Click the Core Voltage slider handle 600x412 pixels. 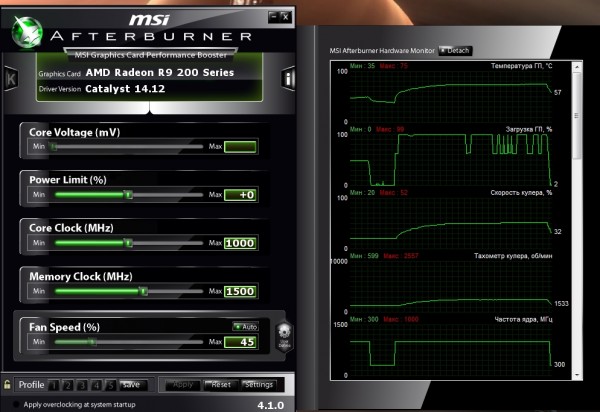point(54,147)
